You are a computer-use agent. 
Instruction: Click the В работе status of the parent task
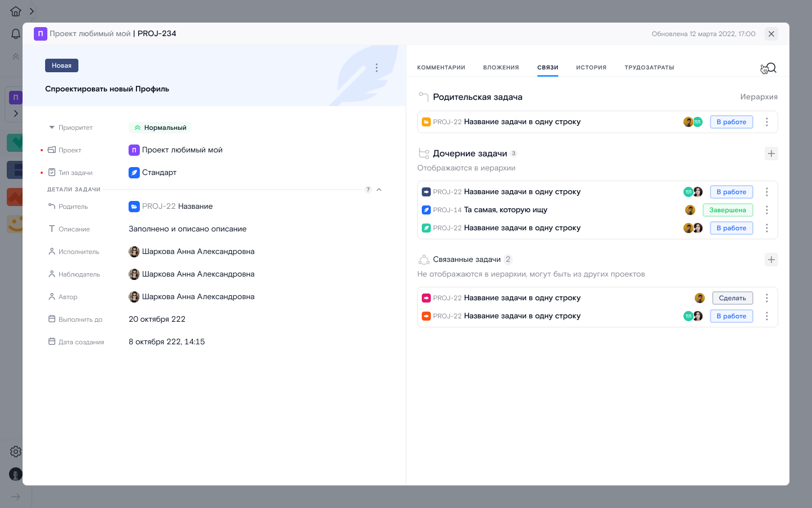click(x=731, y=122)
